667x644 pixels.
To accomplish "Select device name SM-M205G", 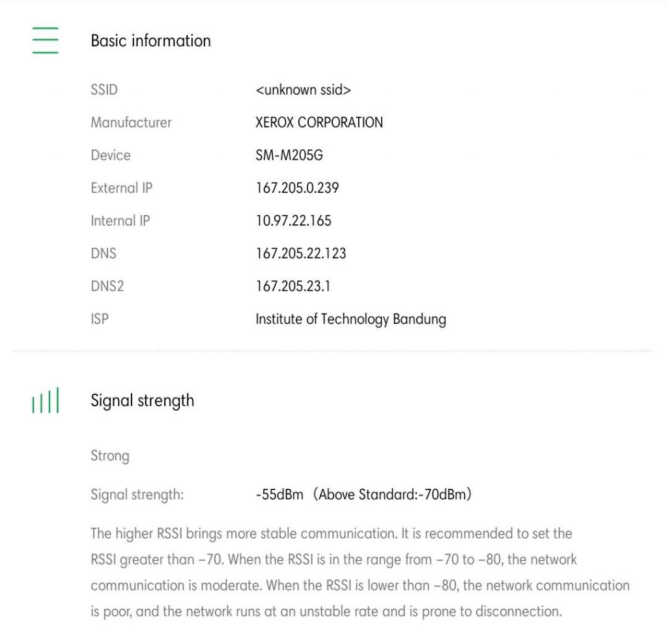I will 289,155.
